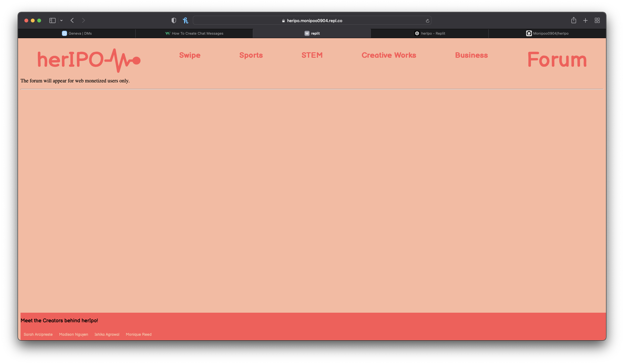Toggle the Safari sidebar icon
Image resolution: width=624 pixels, height=364 pixels.
click(52, 21)
